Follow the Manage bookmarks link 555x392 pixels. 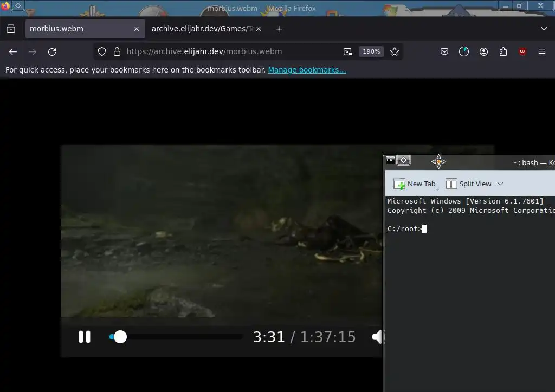pos(307,70)
